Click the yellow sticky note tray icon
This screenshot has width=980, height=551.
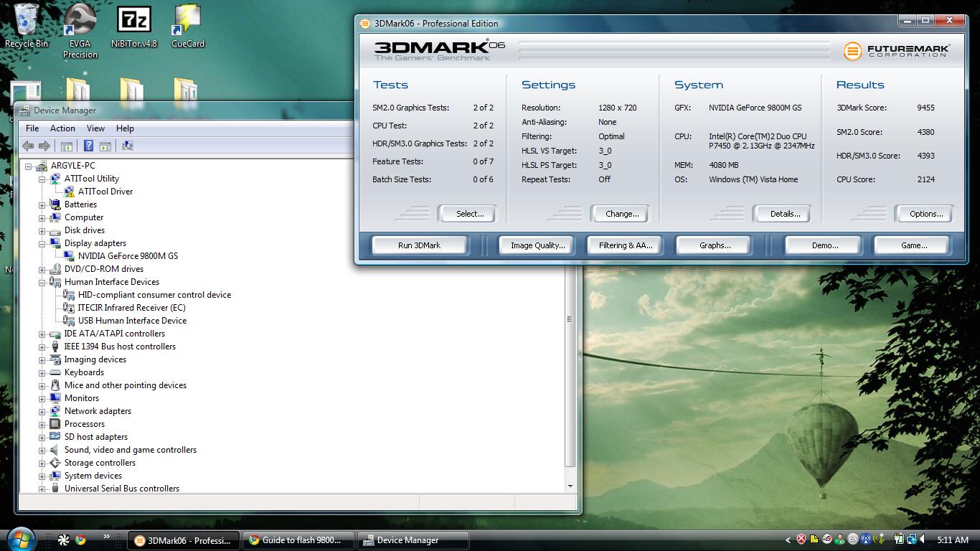coord(814,540)
